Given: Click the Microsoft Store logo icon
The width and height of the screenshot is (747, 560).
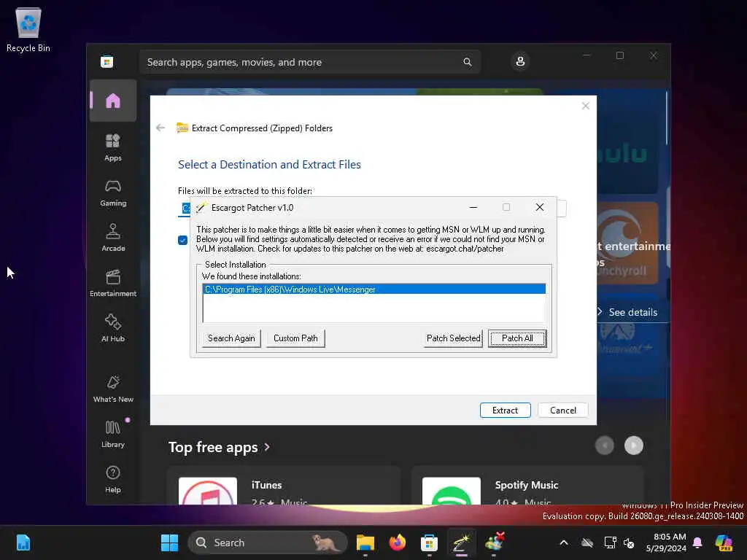Looking at the screenshot, I should [107, 61].
